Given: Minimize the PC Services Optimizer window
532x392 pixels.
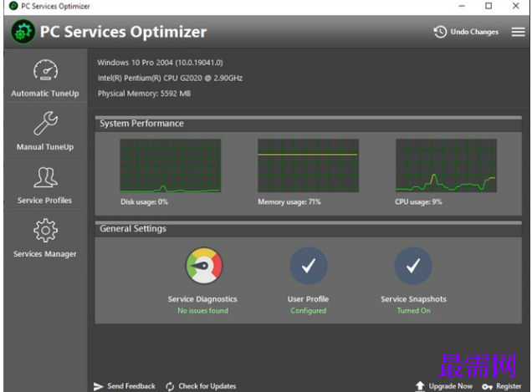Looking at the screenshot, I should (462, 6).
